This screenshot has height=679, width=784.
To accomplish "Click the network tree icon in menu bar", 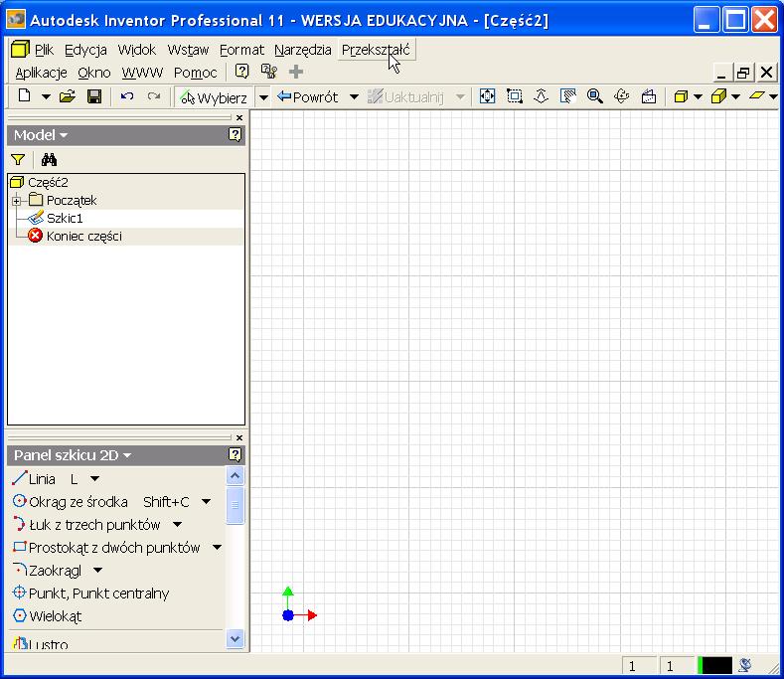I will 269,71.
